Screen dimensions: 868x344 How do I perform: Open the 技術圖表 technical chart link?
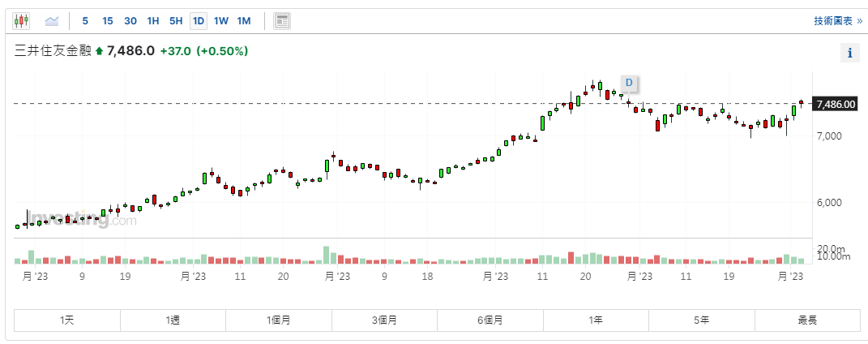coord(836,21)
